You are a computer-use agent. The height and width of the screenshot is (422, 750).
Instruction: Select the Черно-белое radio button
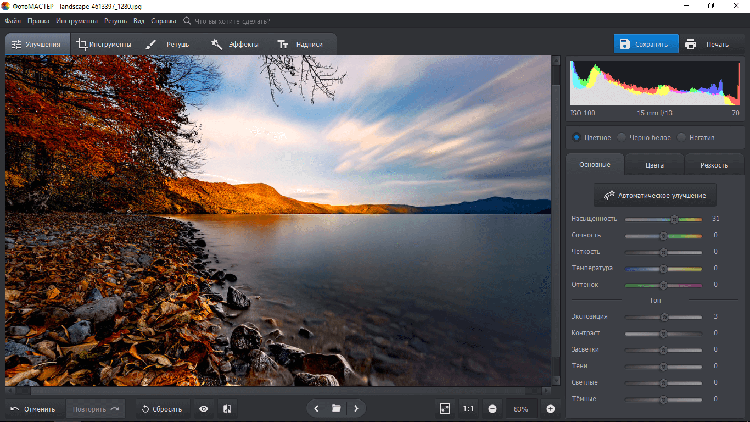[x=622, y=137]
